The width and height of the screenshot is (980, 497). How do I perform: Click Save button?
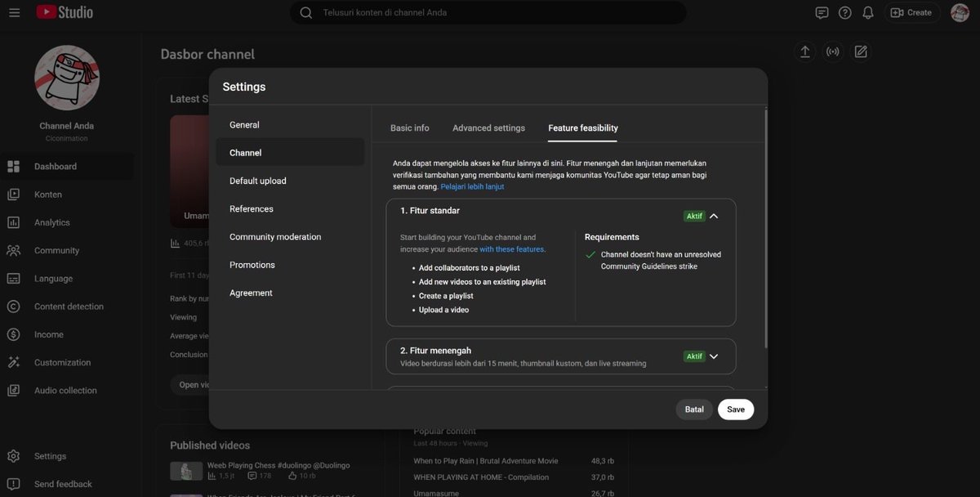tap(736, 410)
